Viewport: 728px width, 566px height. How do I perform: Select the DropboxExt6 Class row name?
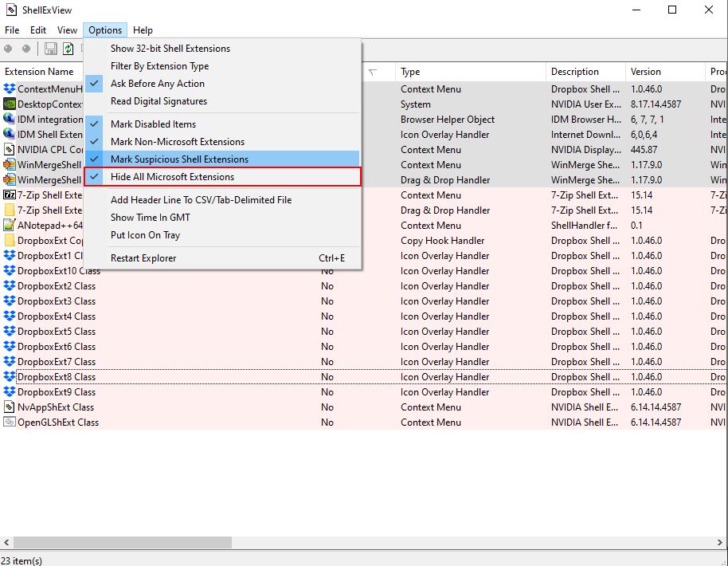point(57,347)
